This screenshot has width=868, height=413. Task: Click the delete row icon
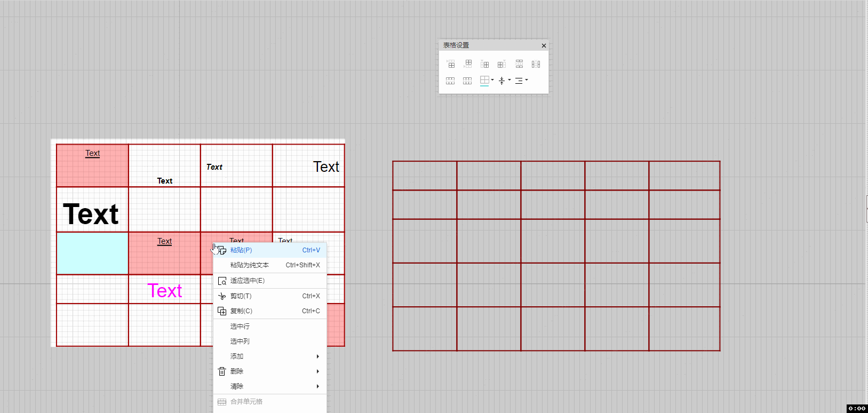tap(519, 64)
